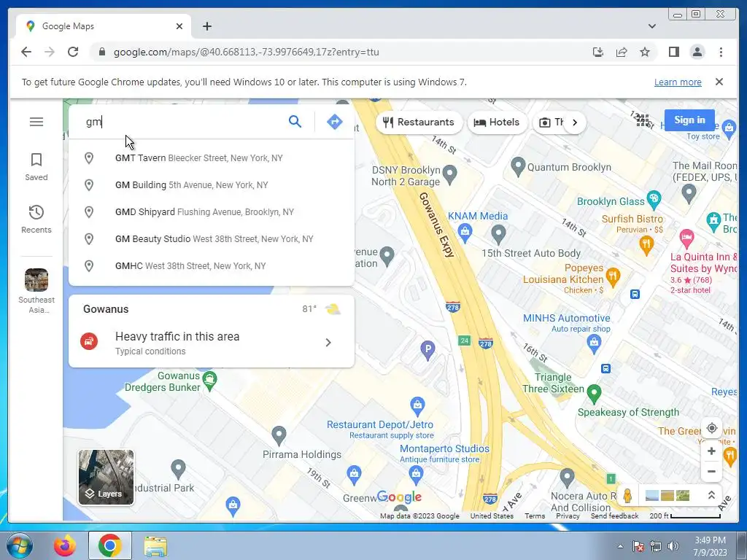Click the Quantum Brooklyn map pin
747x560 pixels.
point(518,166)
